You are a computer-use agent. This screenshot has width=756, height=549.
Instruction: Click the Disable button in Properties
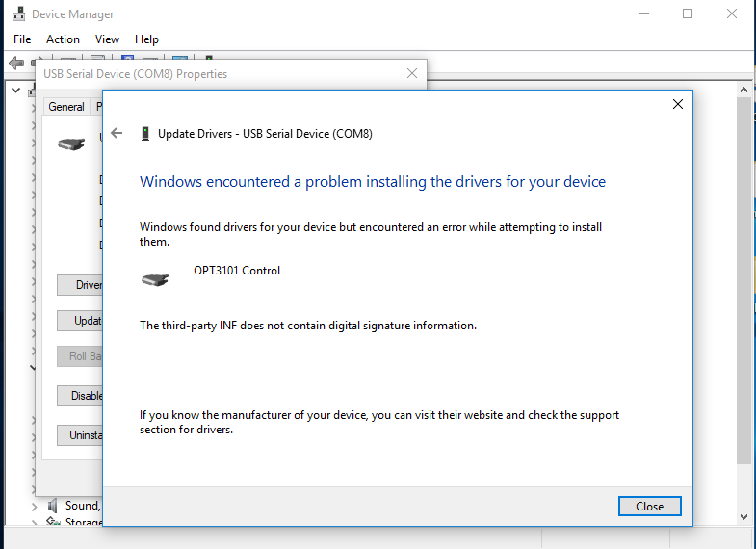(x=80, y=396)
